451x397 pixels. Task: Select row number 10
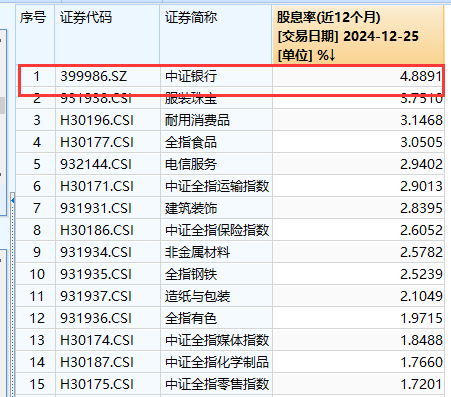(37, 274)
